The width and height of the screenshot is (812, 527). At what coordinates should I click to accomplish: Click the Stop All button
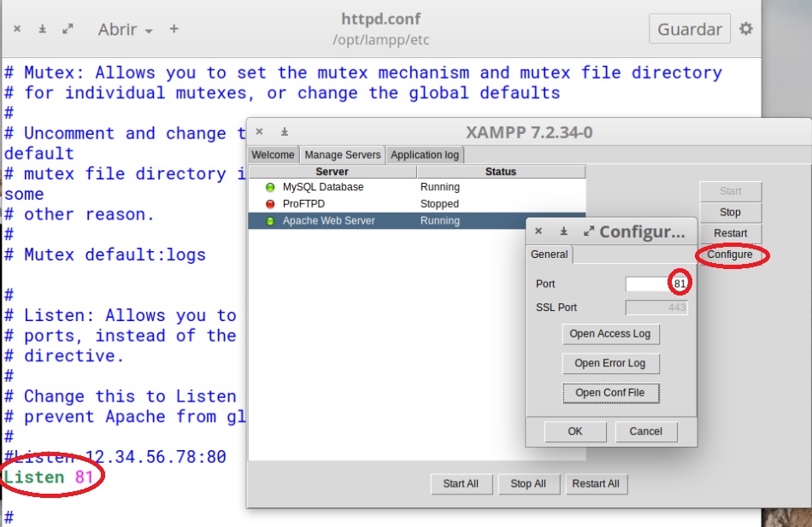click(x=528, y=483)
